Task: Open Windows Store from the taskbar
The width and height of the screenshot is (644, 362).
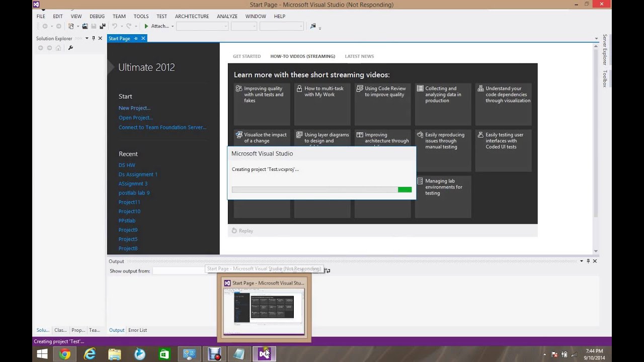Action: 165,354
